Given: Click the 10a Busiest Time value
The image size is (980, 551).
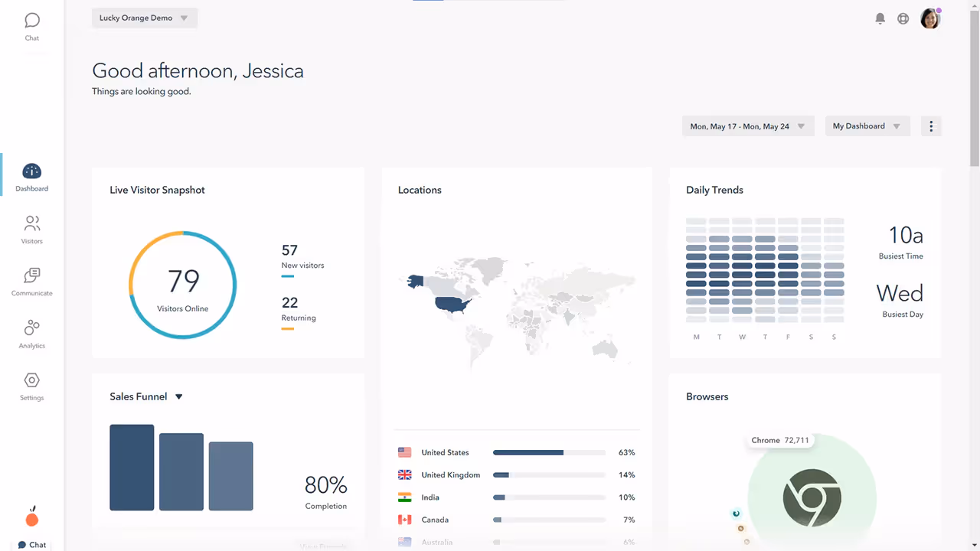Looking at the screenshot, I should pos(905,234).
